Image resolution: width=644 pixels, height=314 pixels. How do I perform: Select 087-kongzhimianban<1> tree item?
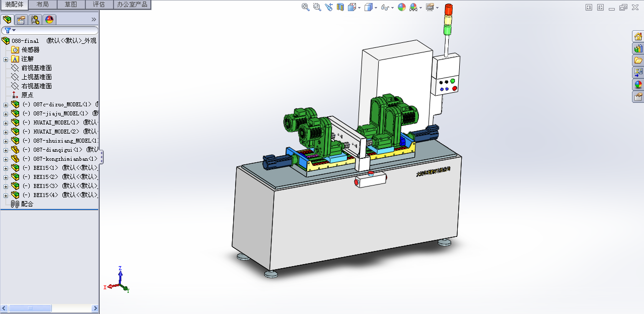54,159
